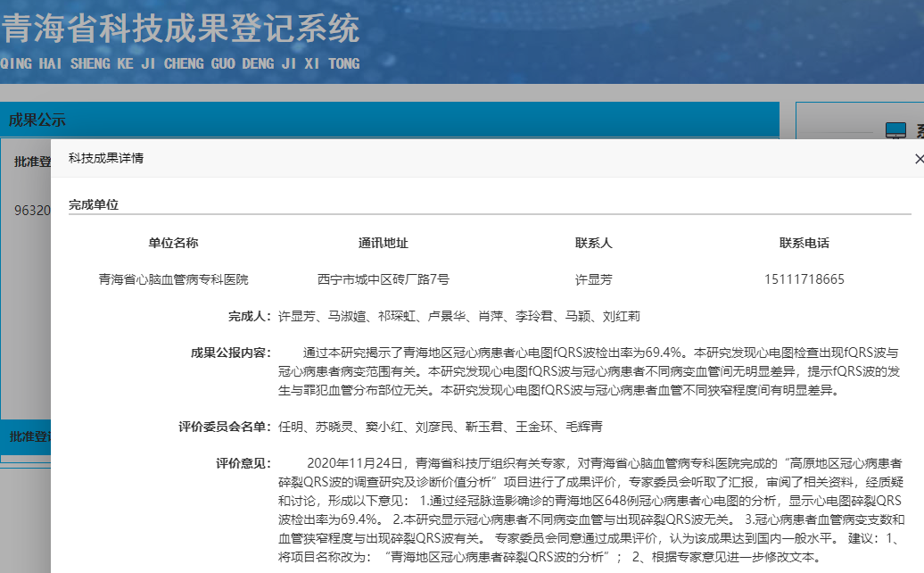Select contact person cell 许显芳
This screenshot has height=573, width=924.
tap(593, 279)
